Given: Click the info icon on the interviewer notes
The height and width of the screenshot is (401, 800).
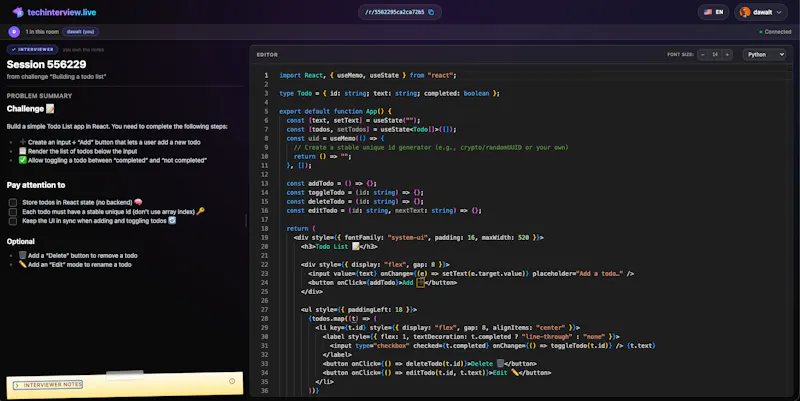Looking at the screenshot, I should [232, 381].
